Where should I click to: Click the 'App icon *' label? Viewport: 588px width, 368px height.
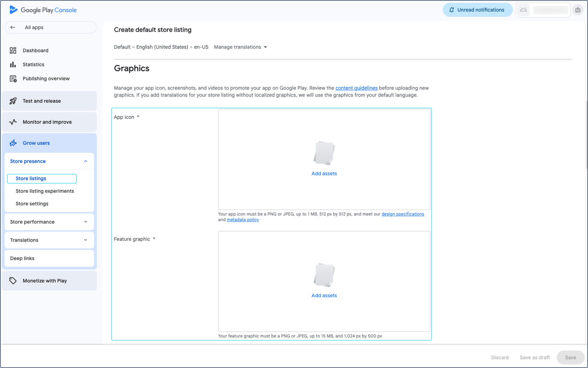pyautogui.click(x=127, y=117)
